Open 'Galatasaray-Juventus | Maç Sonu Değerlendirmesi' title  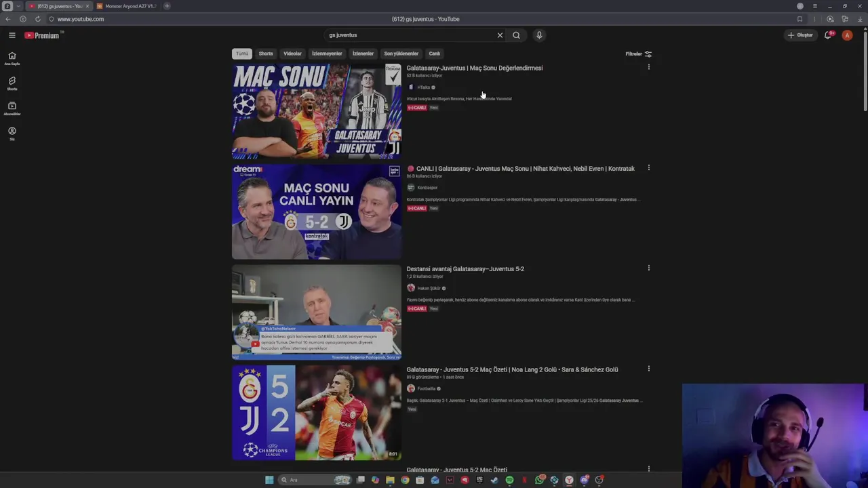pos(475,68)
